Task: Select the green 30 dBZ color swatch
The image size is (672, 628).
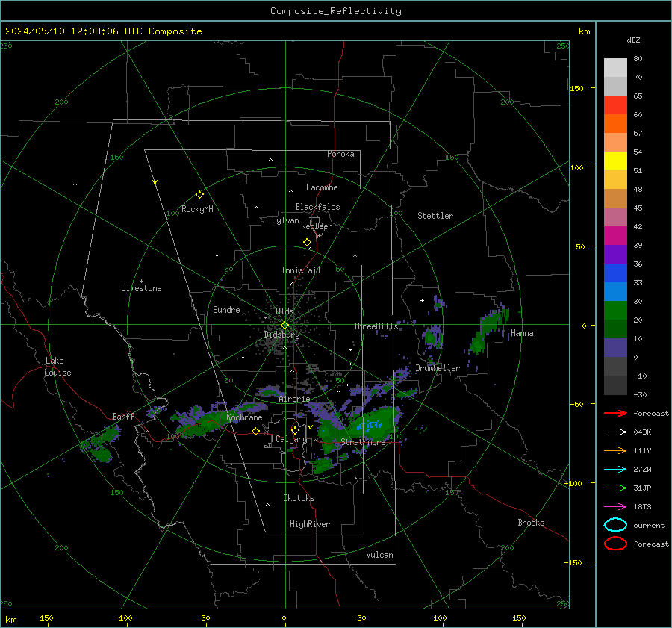Action: click(x=615, y=310)
